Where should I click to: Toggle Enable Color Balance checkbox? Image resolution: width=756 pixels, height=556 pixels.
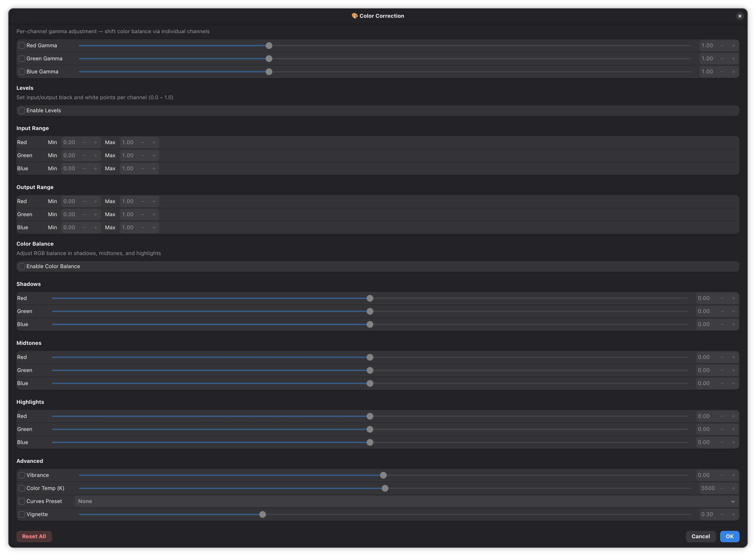point(22,266)
